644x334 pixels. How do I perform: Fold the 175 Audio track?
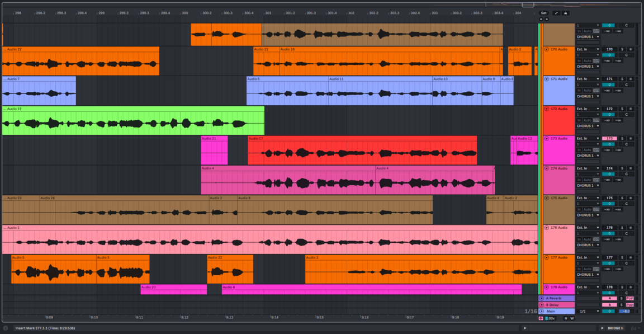pyautogui.click(x=547, y=197)
